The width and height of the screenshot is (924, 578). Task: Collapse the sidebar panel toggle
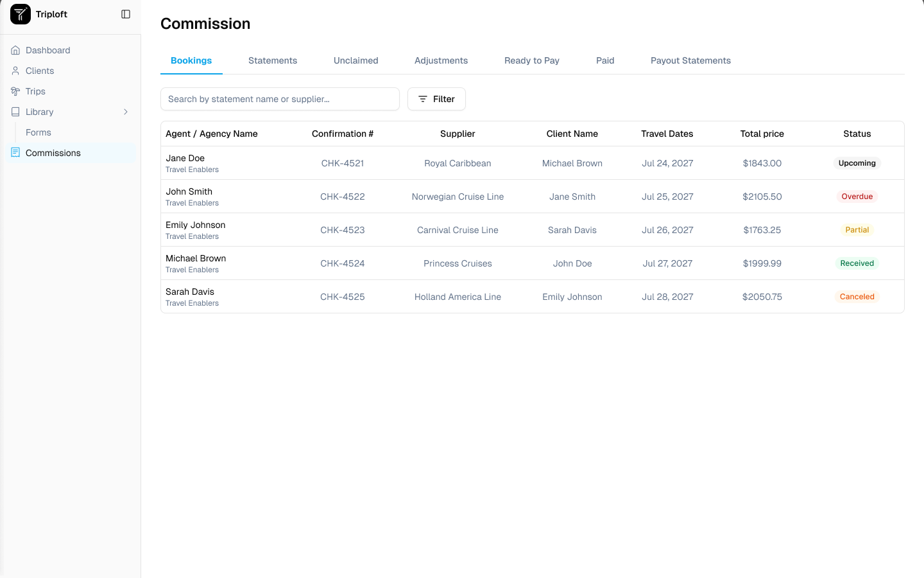pos(126,14)
